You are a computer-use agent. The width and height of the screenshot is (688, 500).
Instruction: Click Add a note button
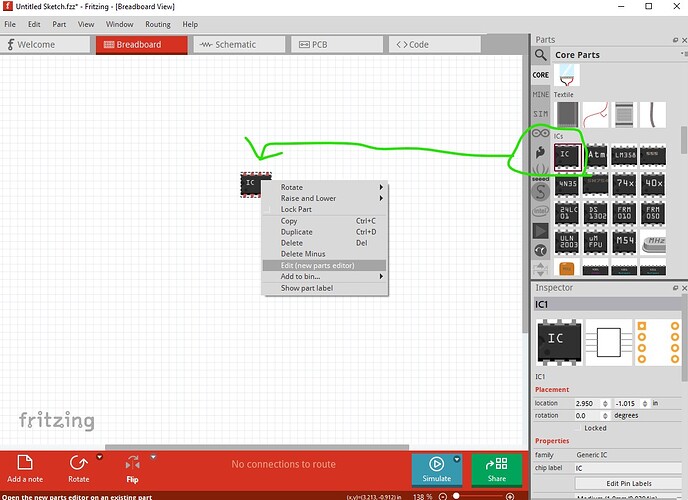click(25, 469)
